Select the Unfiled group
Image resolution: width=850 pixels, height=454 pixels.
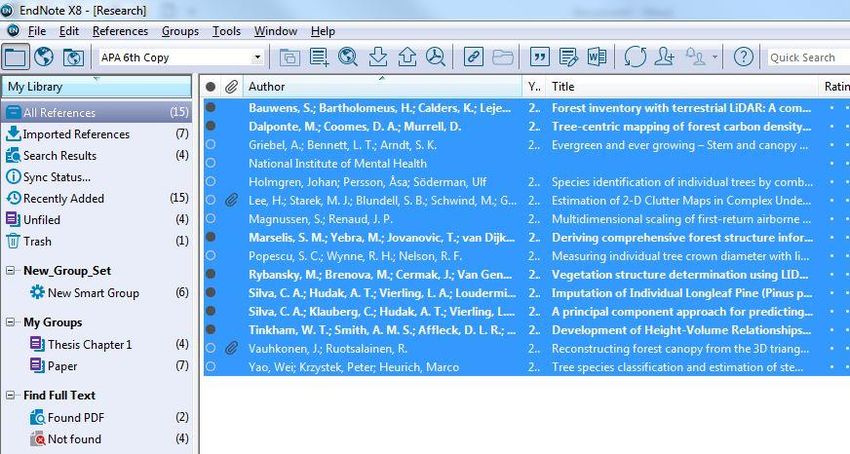click(x=96, y=220)
